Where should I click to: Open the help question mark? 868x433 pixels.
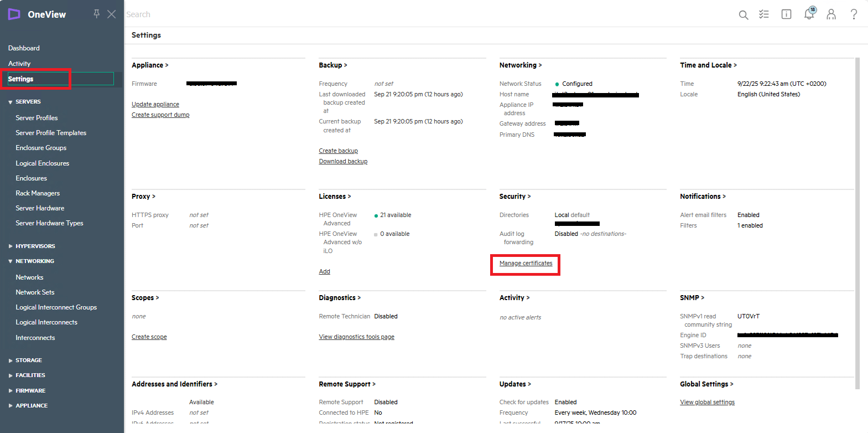pyautogui.click(x=854, y=14)
